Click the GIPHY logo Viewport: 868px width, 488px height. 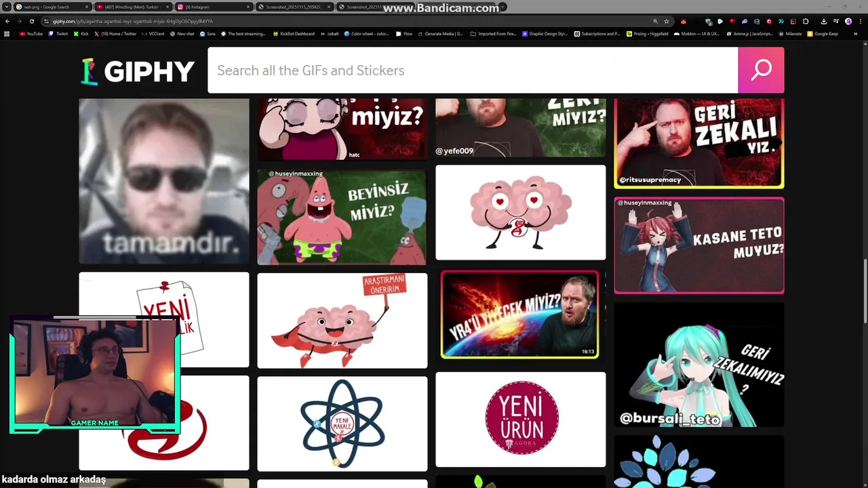138,71
